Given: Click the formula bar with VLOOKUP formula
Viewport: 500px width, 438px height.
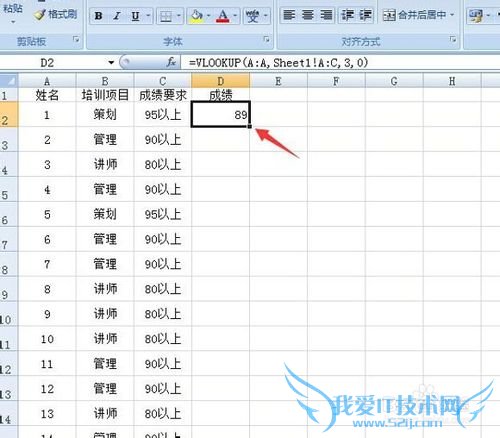Looking at the screenshot, I should (340, 63).
